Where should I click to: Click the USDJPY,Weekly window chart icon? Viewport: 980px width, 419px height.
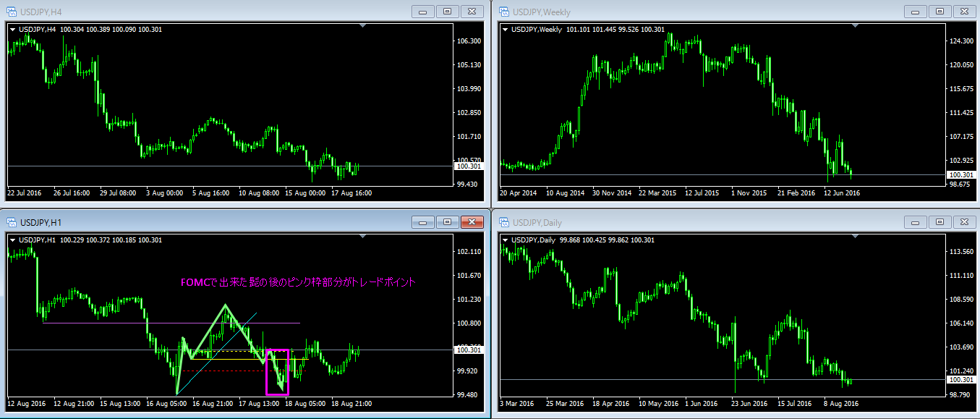pyautogui.click(x=503, y=11)
